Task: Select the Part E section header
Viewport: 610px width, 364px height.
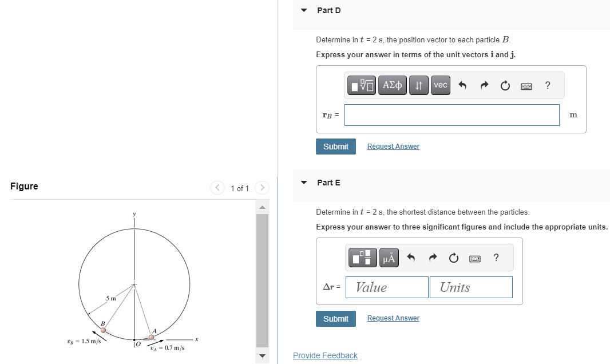Action: coord(328,183)
